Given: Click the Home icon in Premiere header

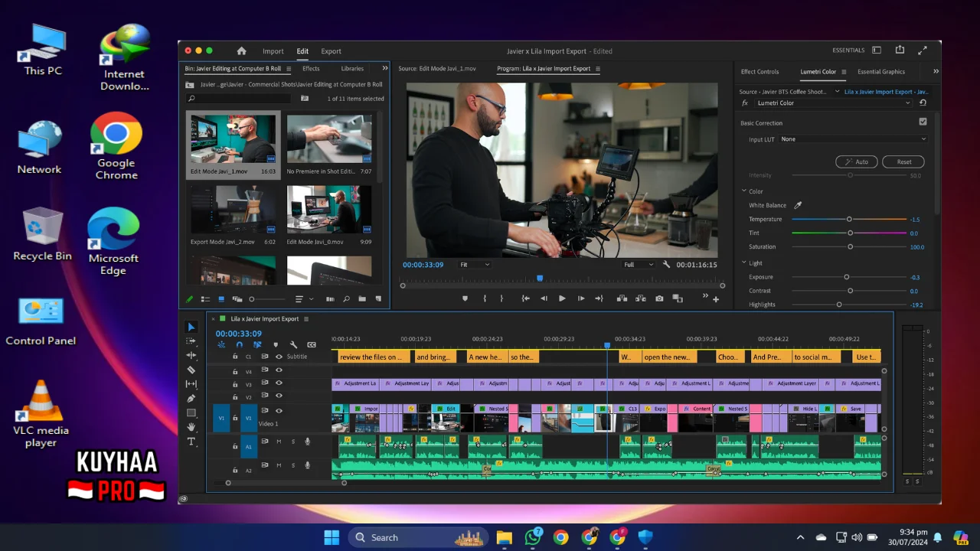Looking at the screenshot, I should pyautogui.click(x=242, y=51).
